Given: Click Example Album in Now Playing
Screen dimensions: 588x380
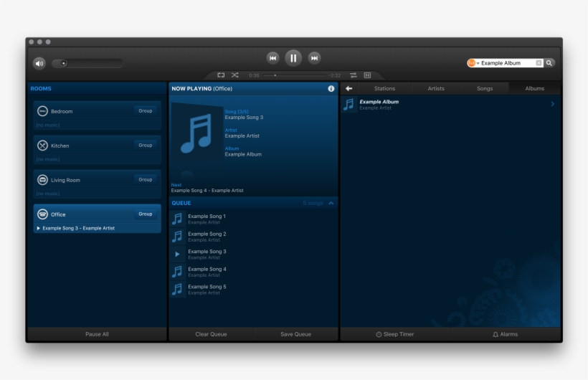Looking at the screenshot, I should (x=243, y=154).
